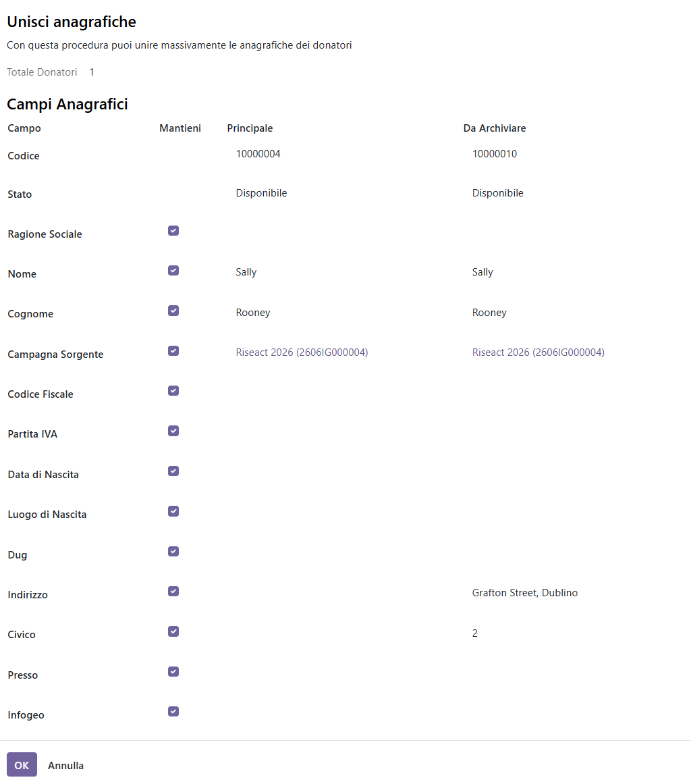Viewport: 691px width, 784px height.
Task: Click the archived code 10000010
Action: (x=495, y=154)
